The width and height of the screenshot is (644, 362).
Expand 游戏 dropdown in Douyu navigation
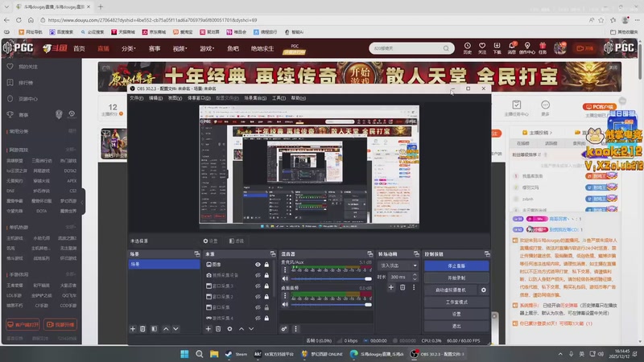pos(207,48)
